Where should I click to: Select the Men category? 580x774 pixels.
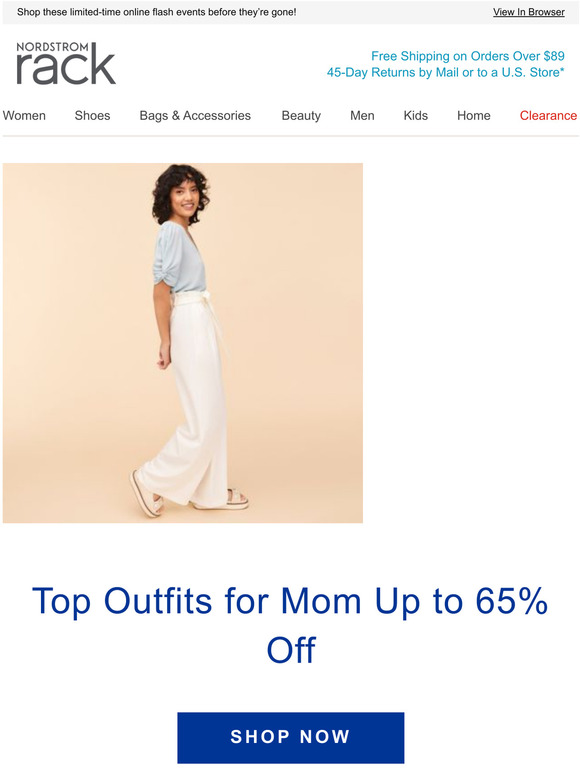pyautogui.click(x=362, y=116)
